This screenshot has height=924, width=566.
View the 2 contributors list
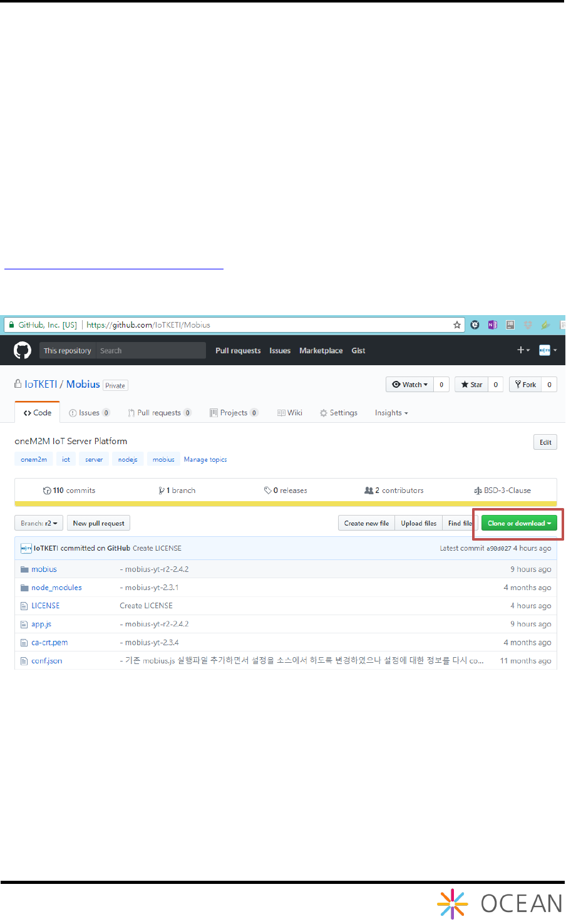(x=394, y=491)
